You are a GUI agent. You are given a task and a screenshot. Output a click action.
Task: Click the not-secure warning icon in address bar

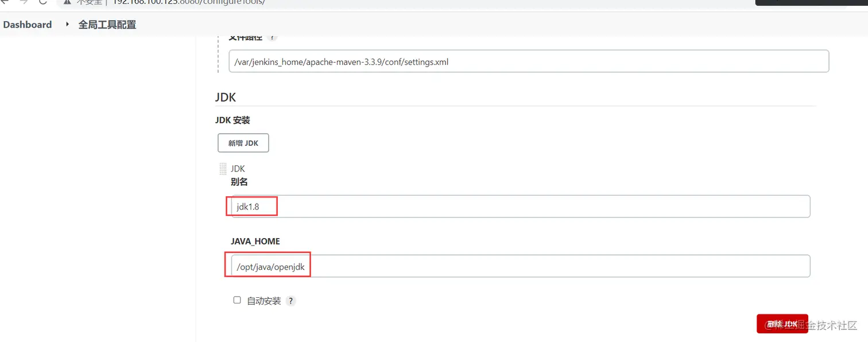[x=67, y=2]
